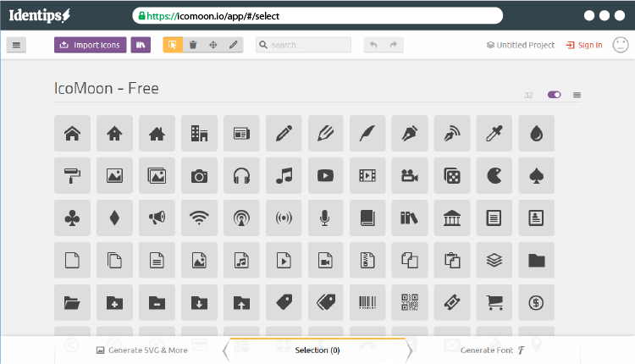Select the office building icon

(x=199, y=133)
